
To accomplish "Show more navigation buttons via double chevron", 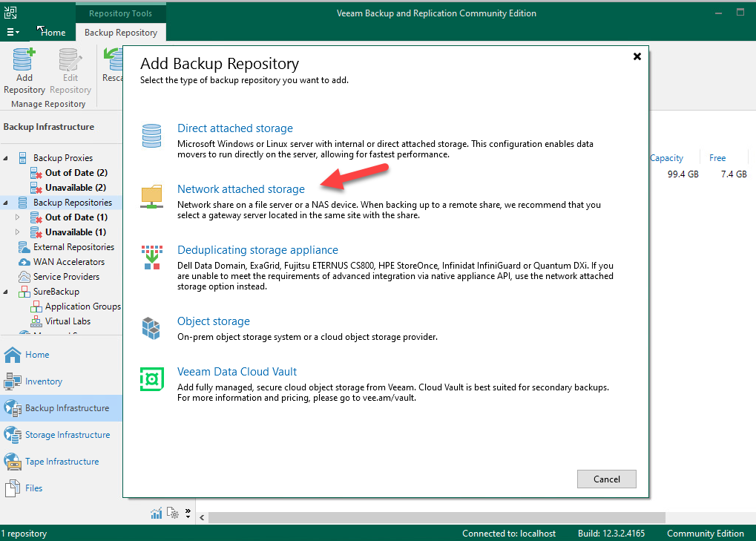I will point(188,513).
